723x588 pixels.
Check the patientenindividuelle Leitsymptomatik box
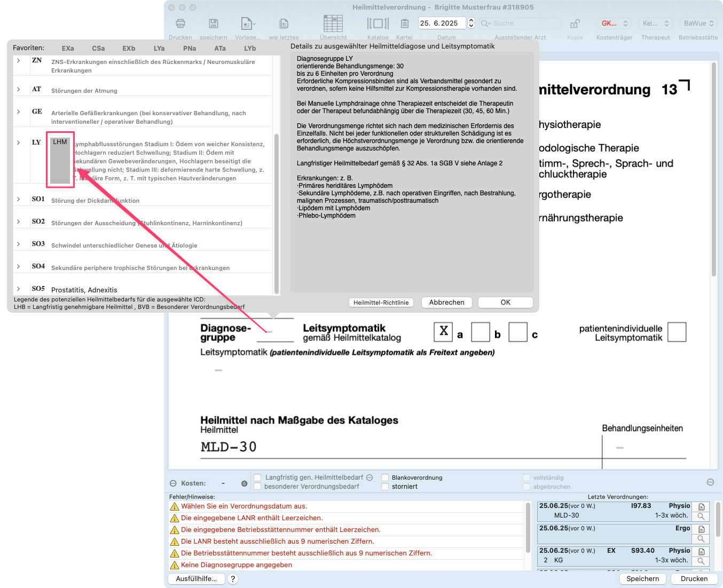(x=677, y=332)
